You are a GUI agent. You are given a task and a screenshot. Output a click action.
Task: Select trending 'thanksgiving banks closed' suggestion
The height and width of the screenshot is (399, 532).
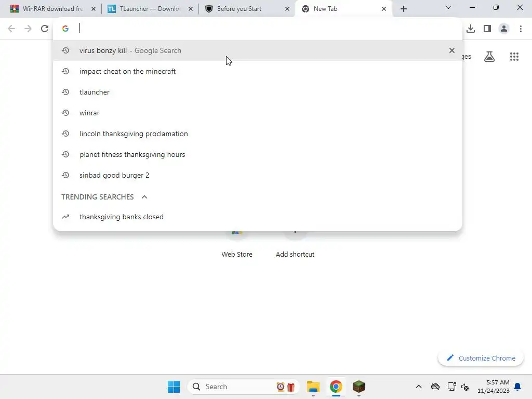click(258, 217)
